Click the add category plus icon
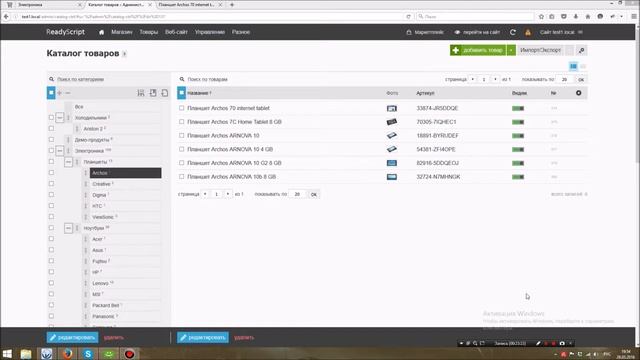The height and width of the screenshot is (360, 640). (60, 93)
